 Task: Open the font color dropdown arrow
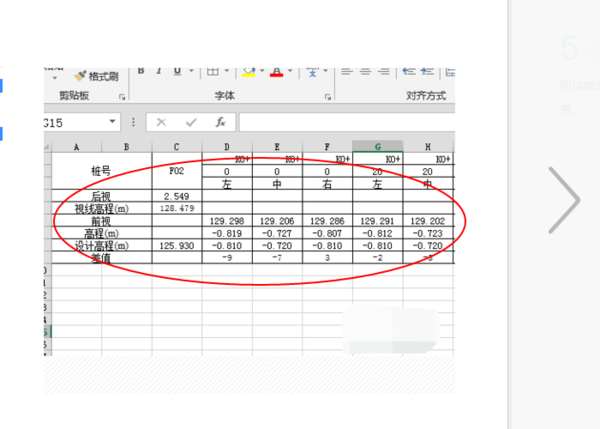(x=290, y=71)
